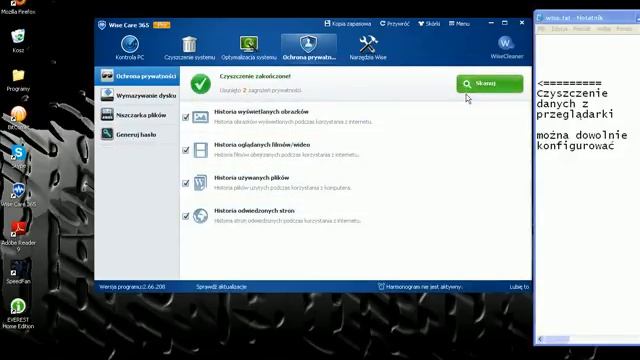
Task: Uncheck Historia wyświetlanych obrazków checkbox
Action: [186, 118]
